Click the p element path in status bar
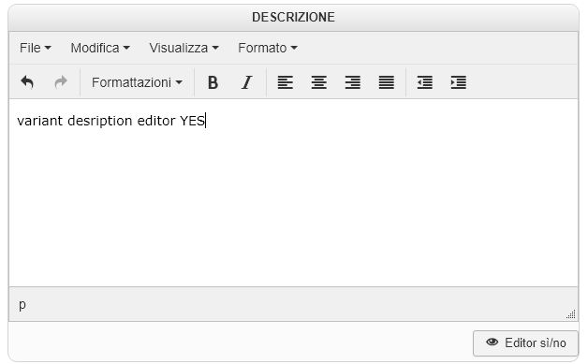Viewport: 588px width, 364px height. click(22, 304)
